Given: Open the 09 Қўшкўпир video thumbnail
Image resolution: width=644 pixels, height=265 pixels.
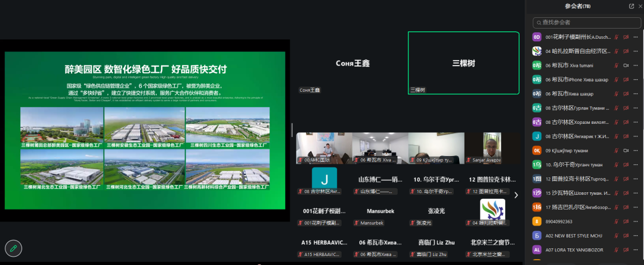Looking at the screenshot, I should tap(436, 148).
